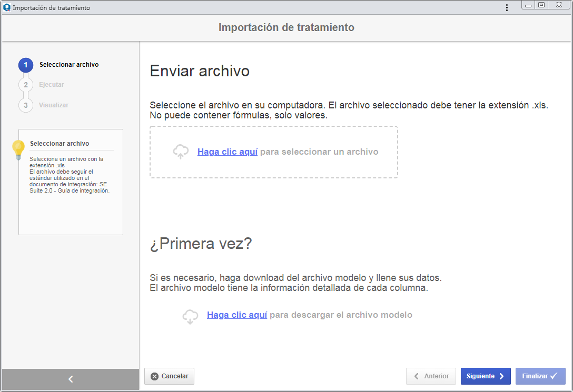Screen dimensions: 573x392
Task: Click 'Haga clic aquí' to download model file
Action: click(237, 315)
